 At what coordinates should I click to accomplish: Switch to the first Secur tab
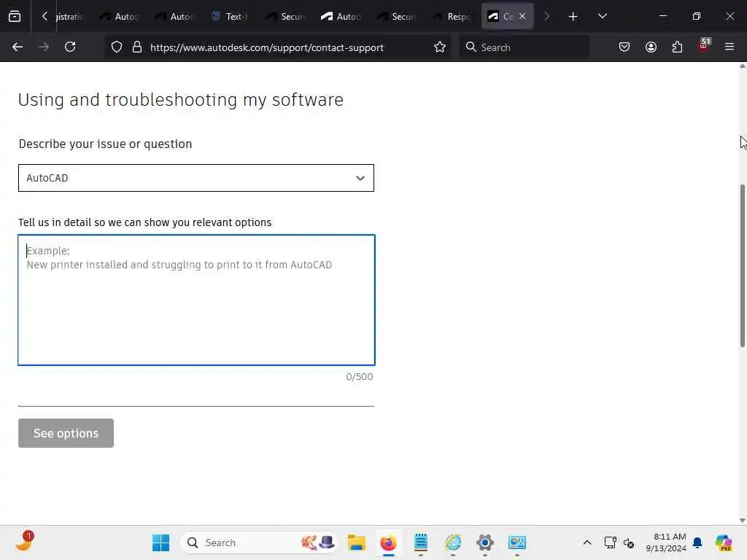coord(285,17)
